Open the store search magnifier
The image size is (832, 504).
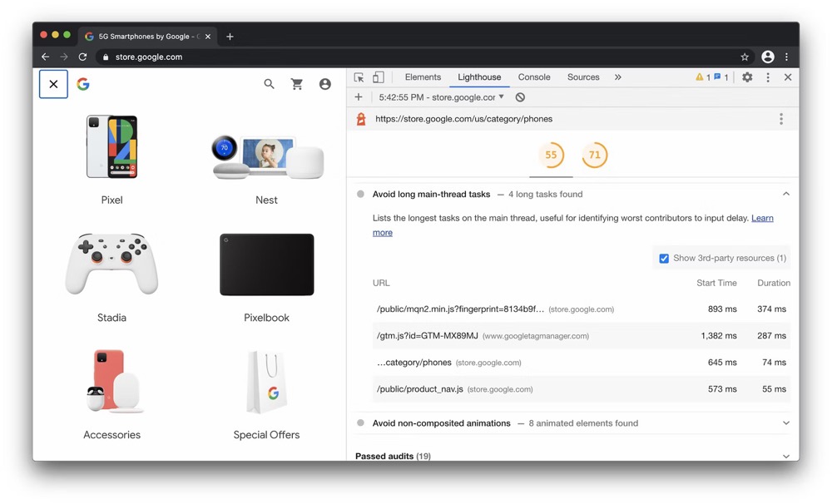click(x=269, y=84)
